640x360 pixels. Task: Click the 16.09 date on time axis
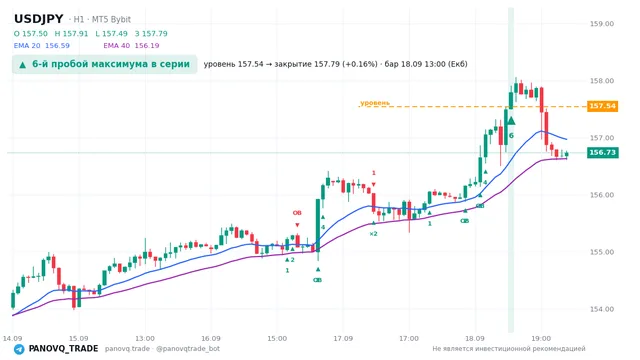tap(211, 338)
